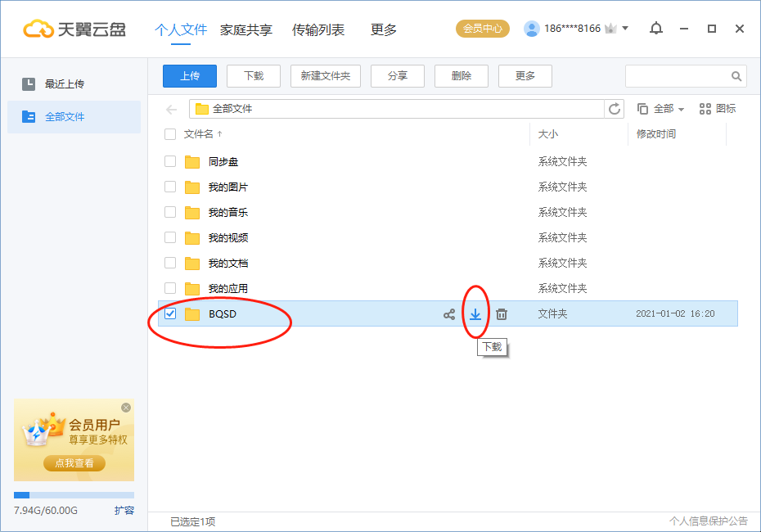This screenshot has width=761, height=532.
Task: Click the 7.94G/60.00G storage text
Action: [x=46, y=511]
